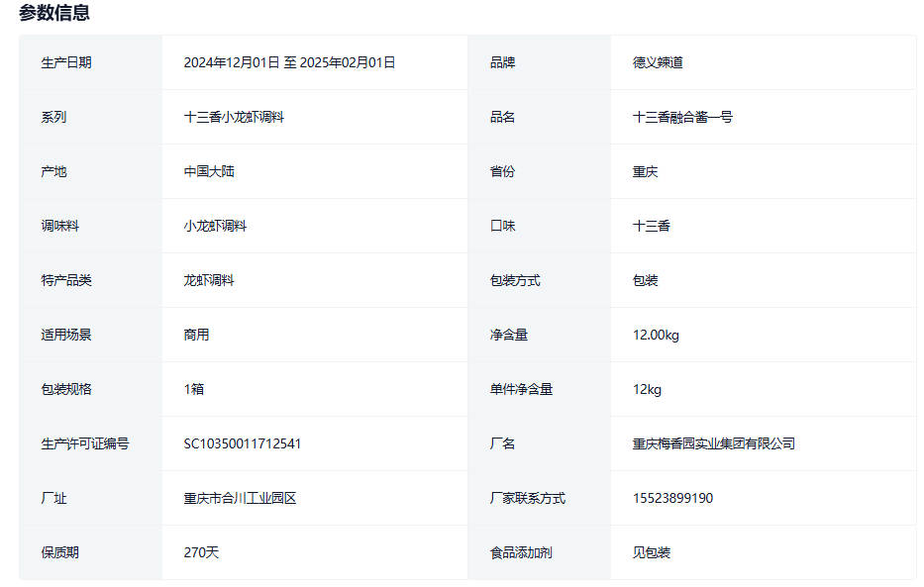Click manufacturer name 重庆梅香园实业集团有限公司

(x=713, y=443)
